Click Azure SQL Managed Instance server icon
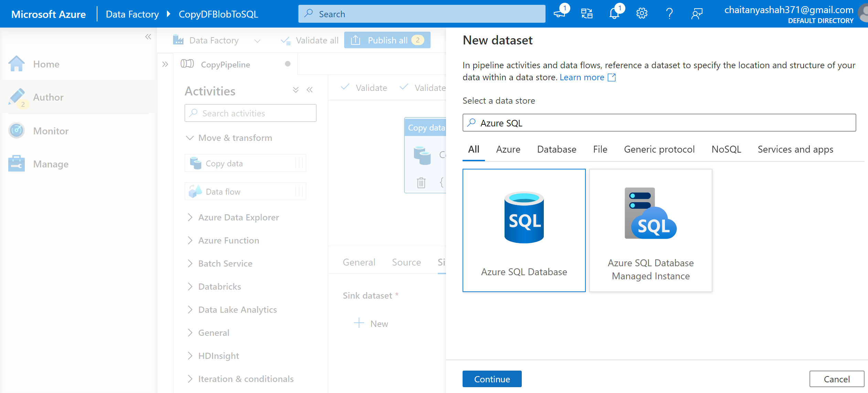868x393 pixels. 650,213
